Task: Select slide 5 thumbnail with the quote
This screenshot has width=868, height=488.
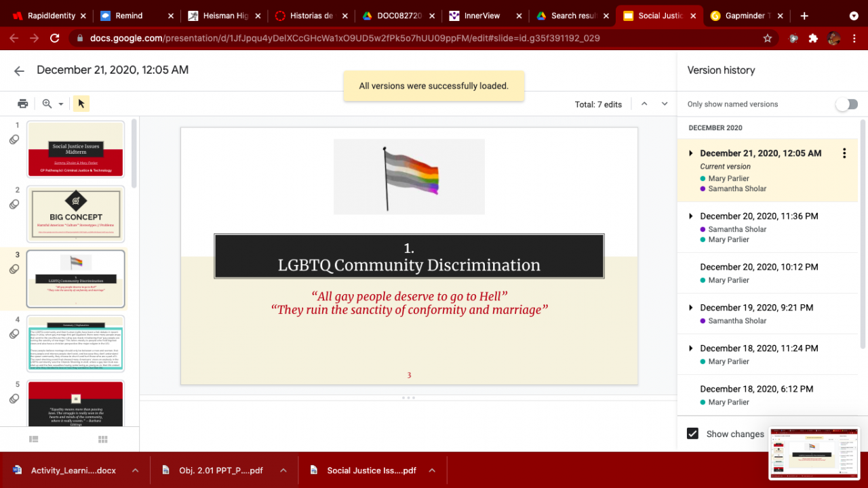Action: pos(75,403)
